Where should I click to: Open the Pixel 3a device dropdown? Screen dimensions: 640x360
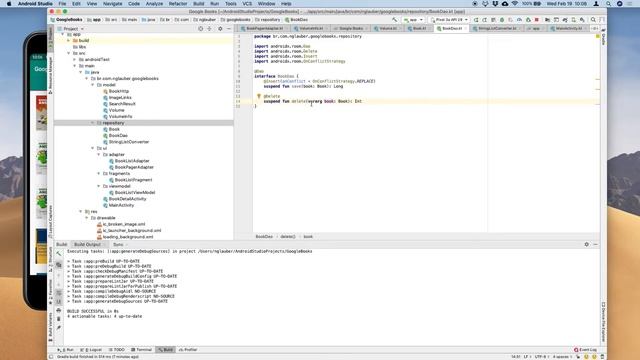449,20
